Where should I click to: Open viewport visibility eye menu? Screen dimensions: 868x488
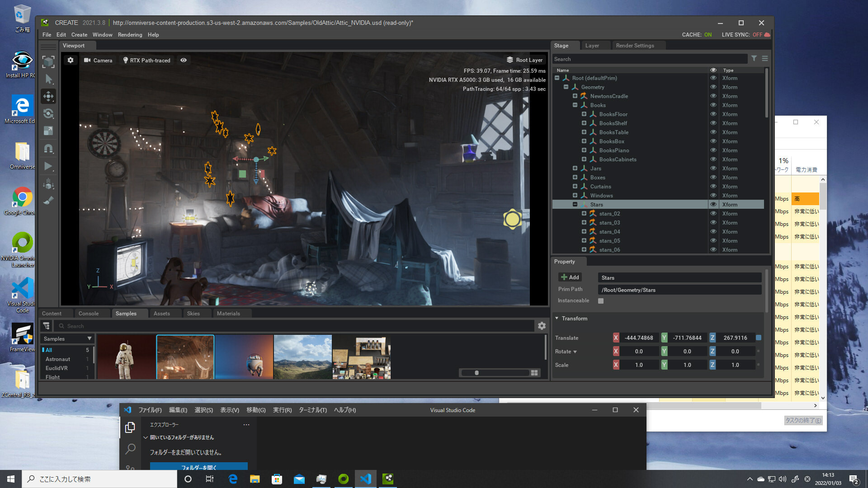pyautogui.click(x=184, y=60)
